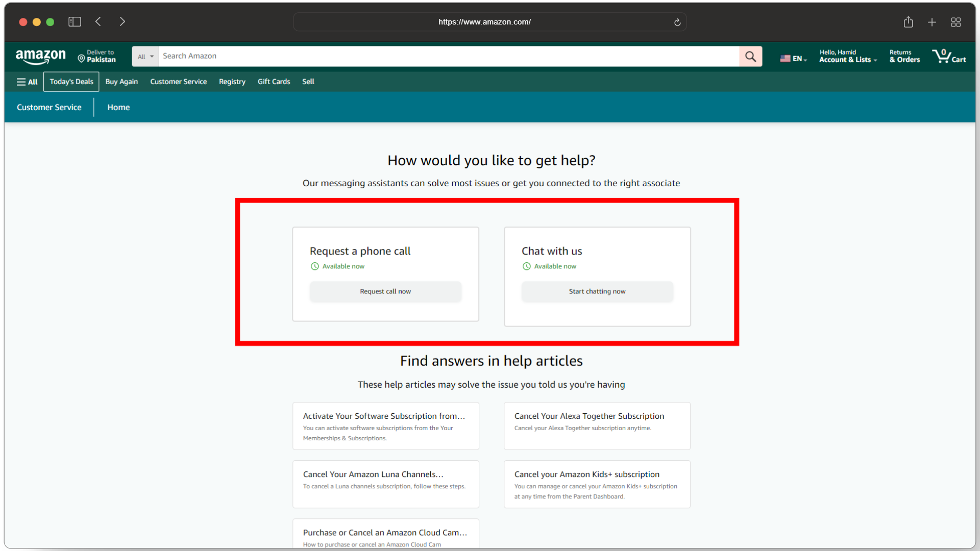Go back with the browser arrow

(x=99, y=22)
